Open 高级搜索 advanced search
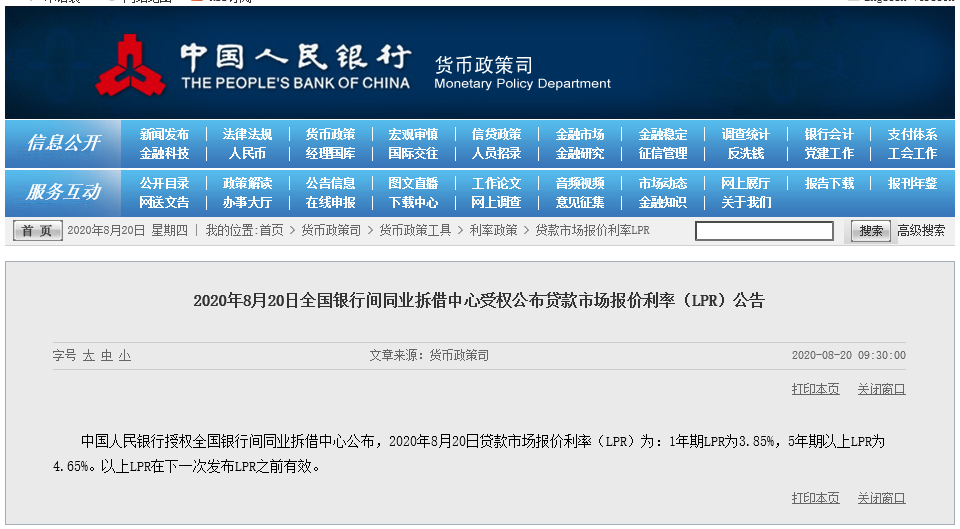The width and height of the screenshot is (960, 529). (921, 231)
